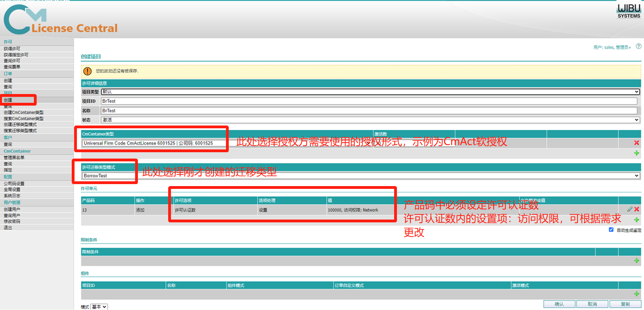Open 查询 under CmContainer section
Viewport: 644px width, 310px height.
click(8, 164)
